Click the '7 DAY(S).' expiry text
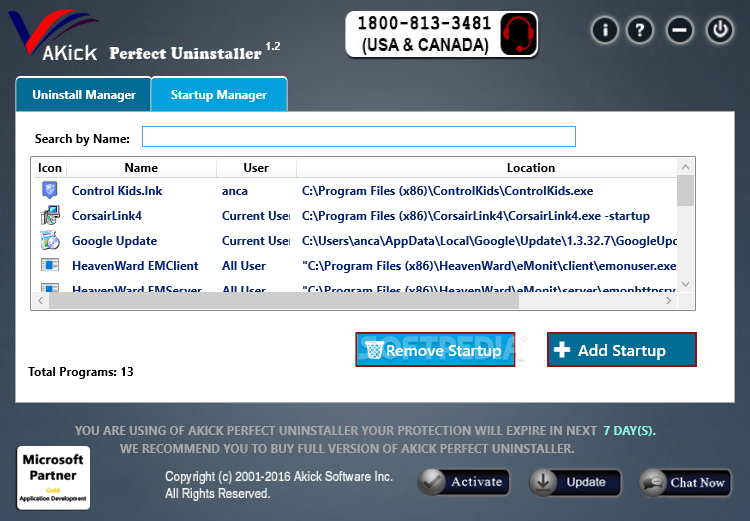750x521 pixels. click(629, 431)
